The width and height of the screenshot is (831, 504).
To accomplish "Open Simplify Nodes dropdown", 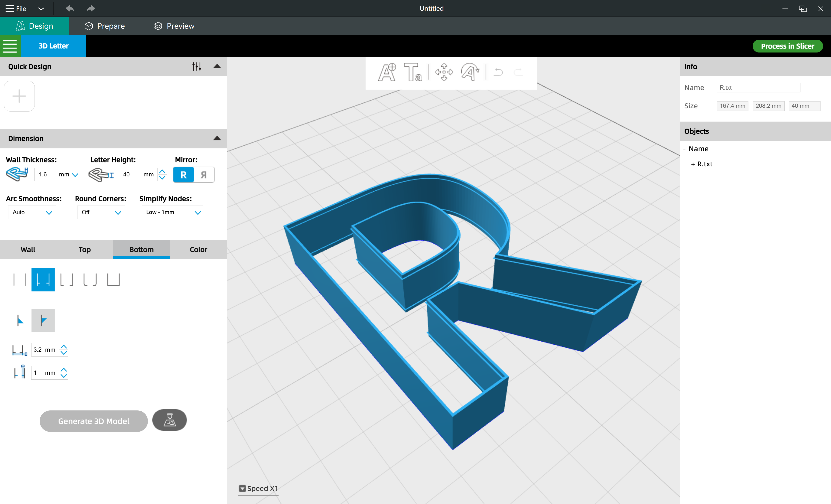I will click(172, 212).
